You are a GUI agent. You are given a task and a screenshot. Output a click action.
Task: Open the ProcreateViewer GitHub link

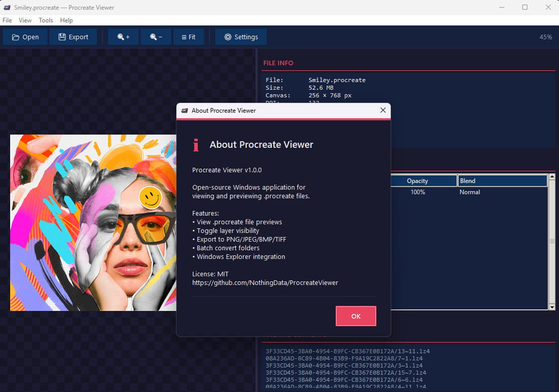(x=265, y=282)
